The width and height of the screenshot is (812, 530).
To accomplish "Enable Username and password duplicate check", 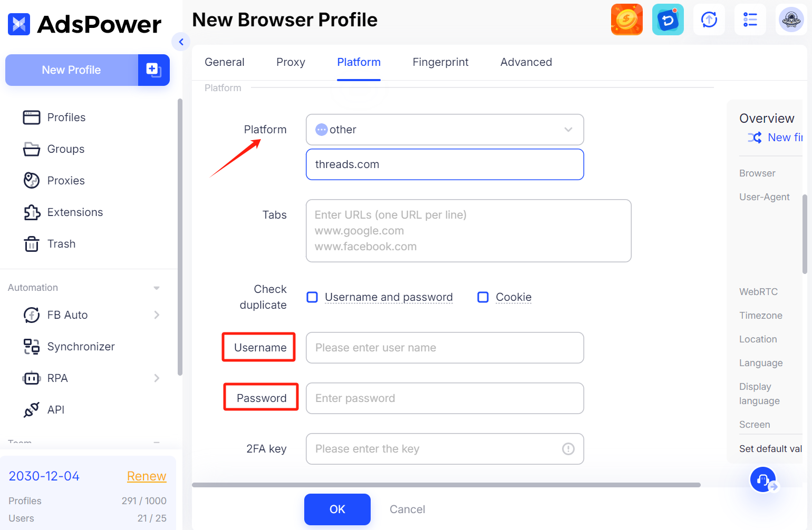I will (x=312, y=297).
